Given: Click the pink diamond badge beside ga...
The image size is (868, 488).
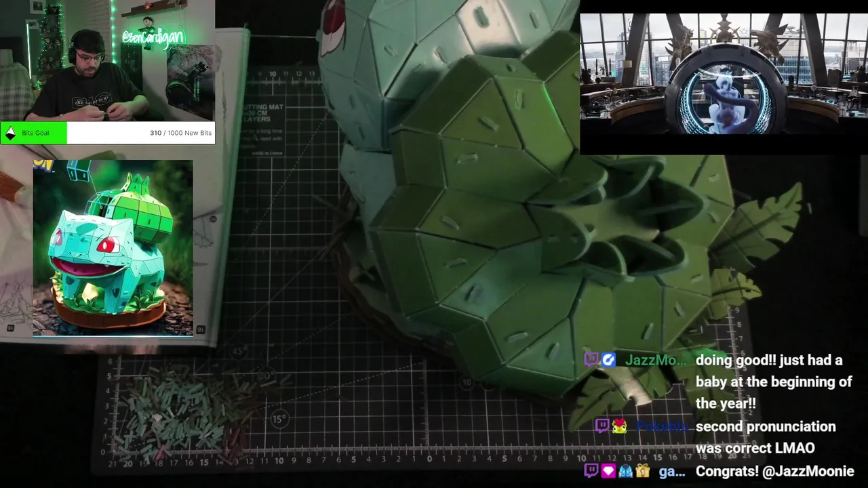Looking at the screenshot, I should [x=608, y=471].
